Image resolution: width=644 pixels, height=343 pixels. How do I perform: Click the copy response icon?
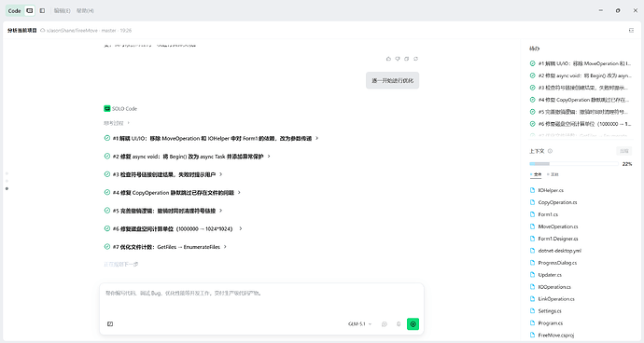click(x=407, y=59)
